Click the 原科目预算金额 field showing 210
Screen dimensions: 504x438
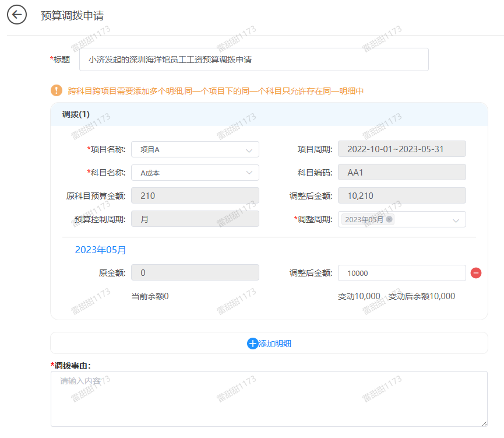(x=195, y=195)
